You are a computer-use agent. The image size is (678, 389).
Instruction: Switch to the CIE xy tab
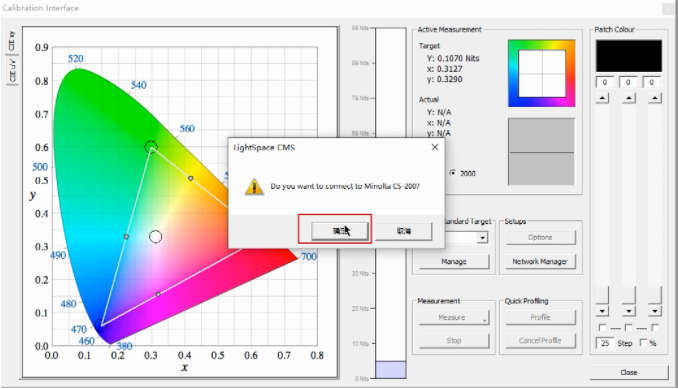12,41
